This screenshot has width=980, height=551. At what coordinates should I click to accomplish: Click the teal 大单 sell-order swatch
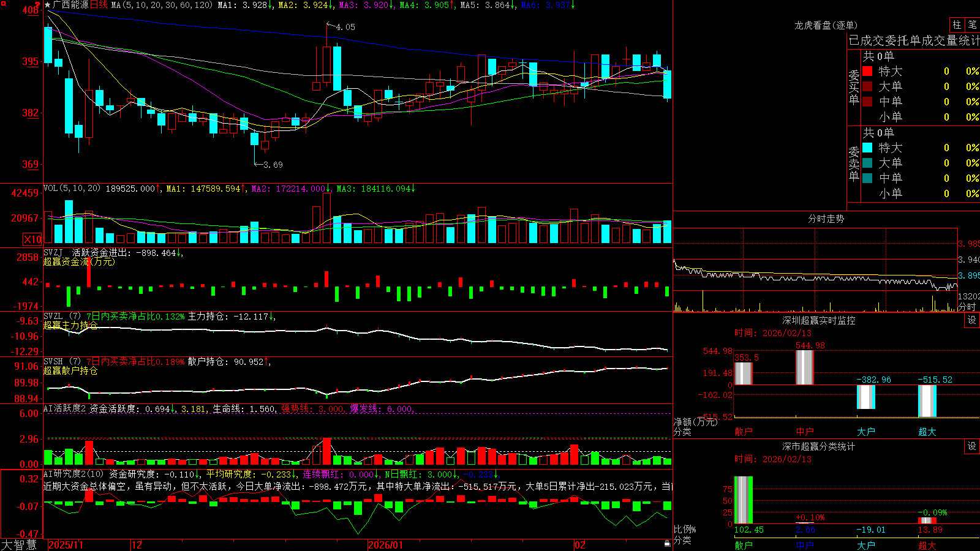867,163
